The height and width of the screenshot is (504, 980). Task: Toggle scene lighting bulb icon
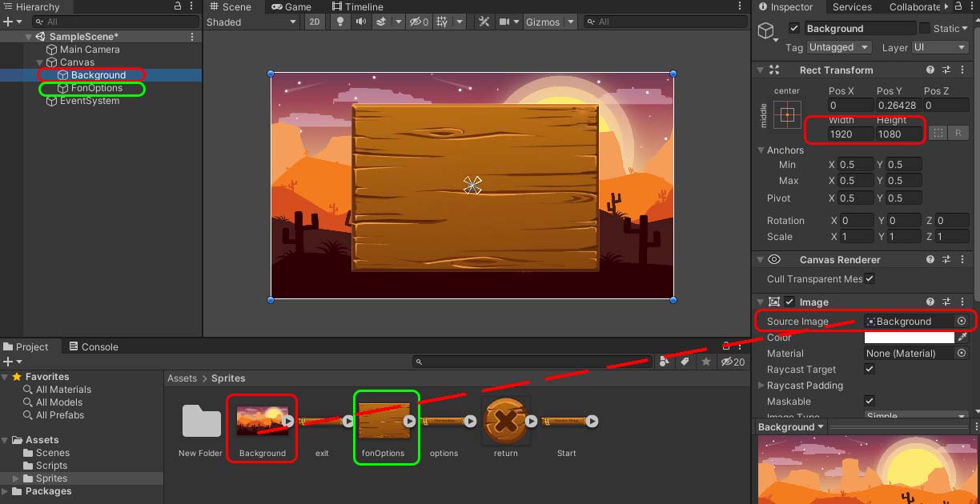click(x=339, y=22)
